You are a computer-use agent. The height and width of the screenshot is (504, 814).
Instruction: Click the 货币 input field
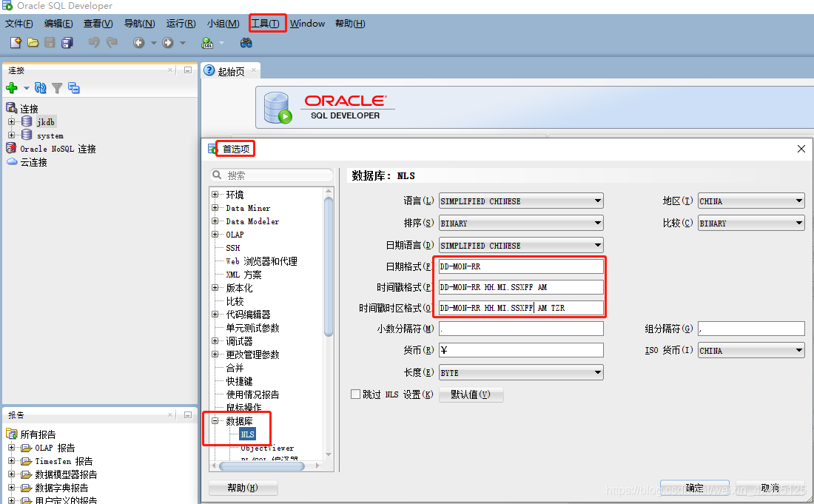(521, 350)
